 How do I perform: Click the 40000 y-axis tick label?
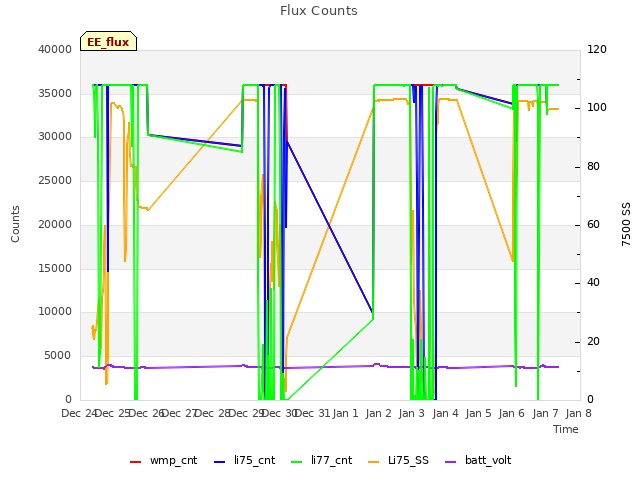(55, 49)
